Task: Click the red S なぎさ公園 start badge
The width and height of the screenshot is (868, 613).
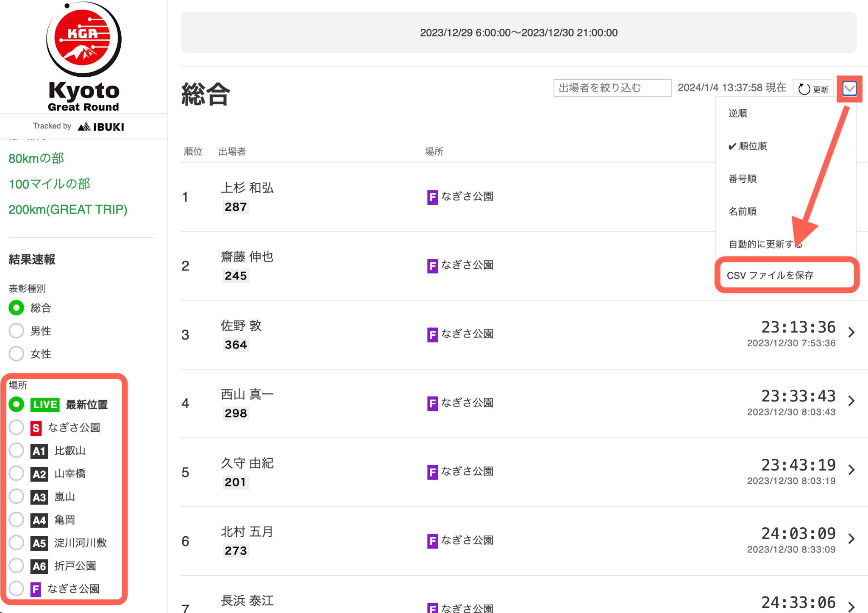Action: [x=36, y=428]
